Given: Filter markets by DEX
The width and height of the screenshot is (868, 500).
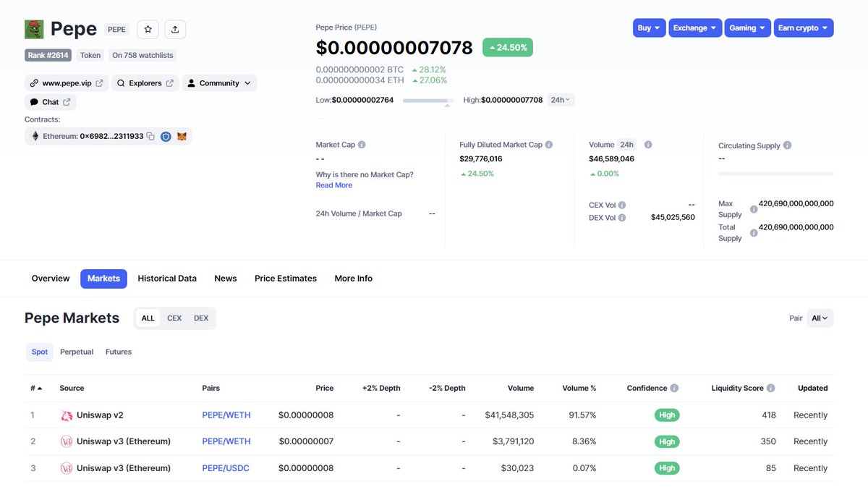Looking at the screenshot, I should pos(201,318).
